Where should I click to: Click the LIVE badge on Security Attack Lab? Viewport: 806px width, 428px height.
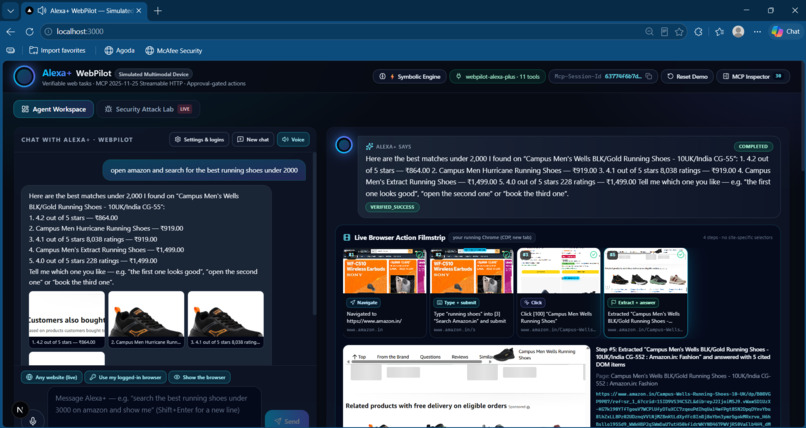tap(185, 109)
